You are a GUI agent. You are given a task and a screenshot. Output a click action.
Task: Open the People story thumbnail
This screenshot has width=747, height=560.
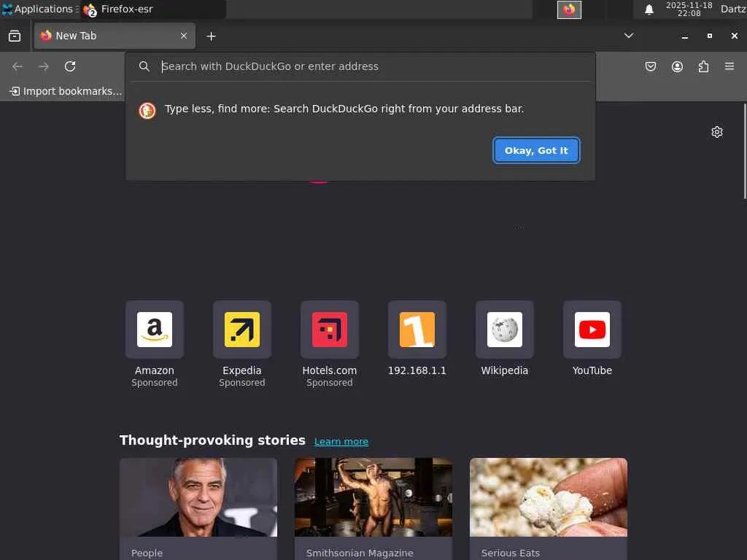[x=198, y=497]
